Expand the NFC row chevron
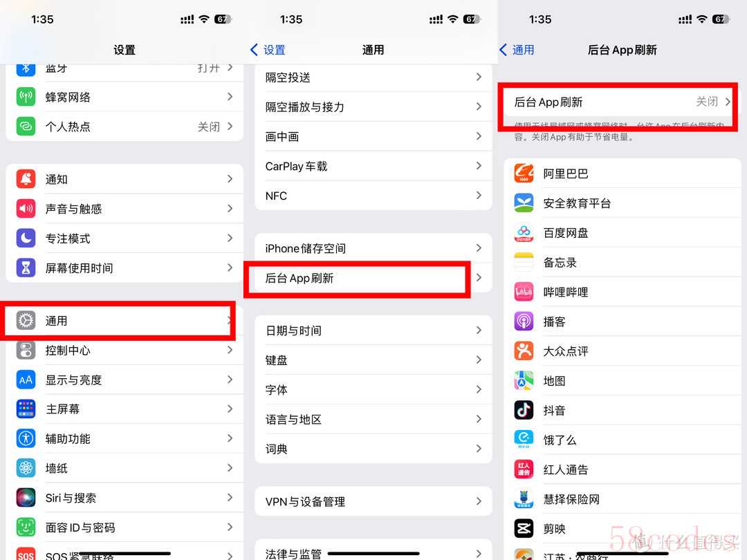 click(479, 196)
